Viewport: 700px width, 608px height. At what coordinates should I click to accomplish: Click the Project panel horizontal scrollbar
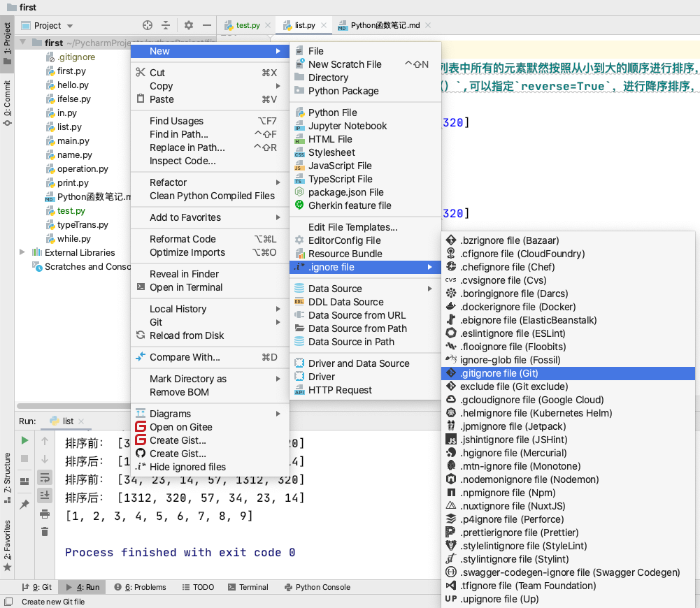[73, 406]
